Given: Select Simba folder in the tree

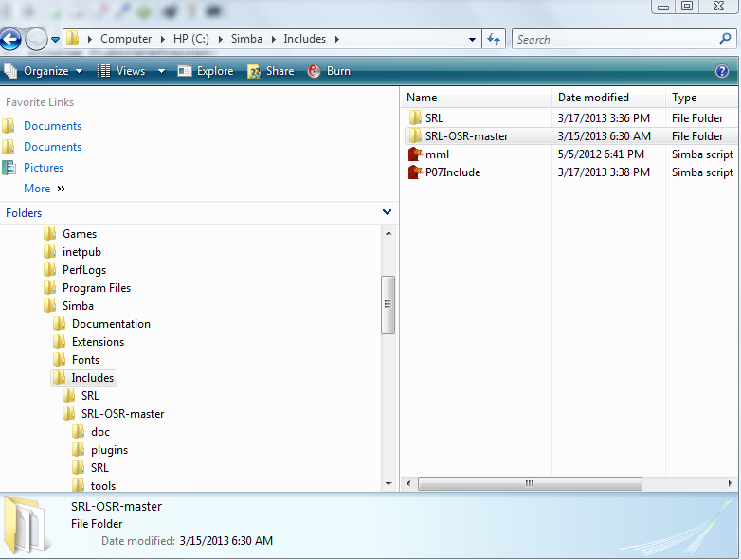Looking at the screenshot, I should click(x=78, y=306).
